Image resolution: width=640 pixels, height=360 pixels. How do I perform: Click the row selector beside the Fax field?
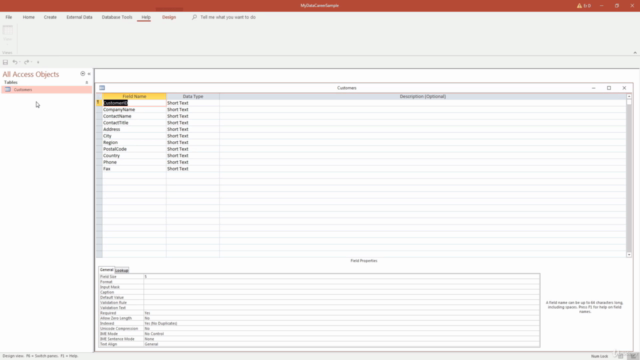pyautogui.click(x=99, y=169)
